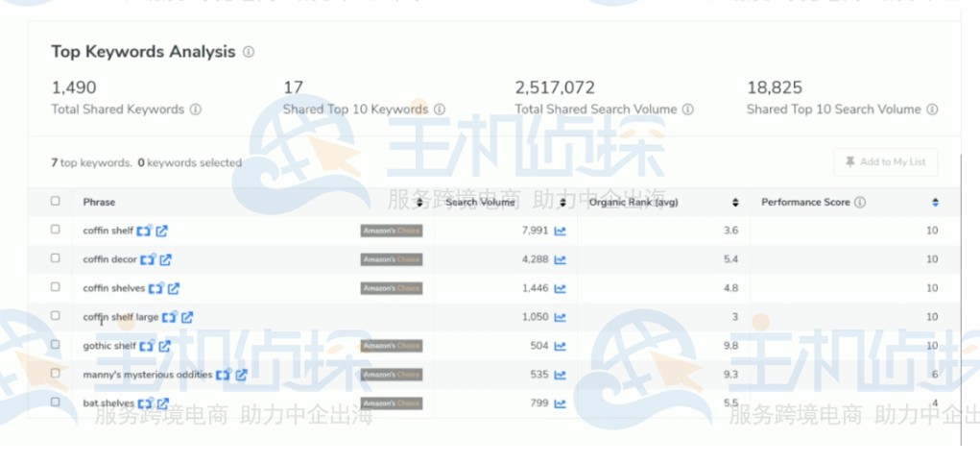
Task: Check the coffin shelf row checkbox
Action: [56, 230]
